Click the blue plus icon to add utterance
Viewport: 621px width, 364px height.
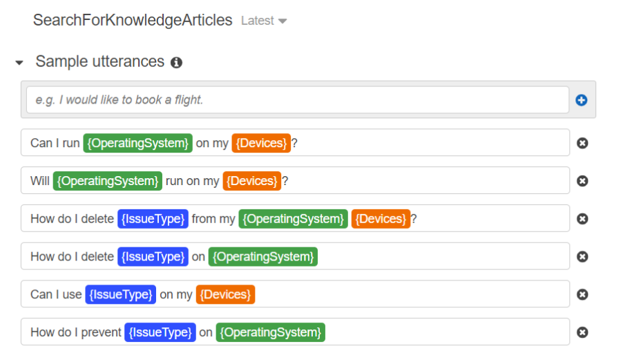[582, 100]
